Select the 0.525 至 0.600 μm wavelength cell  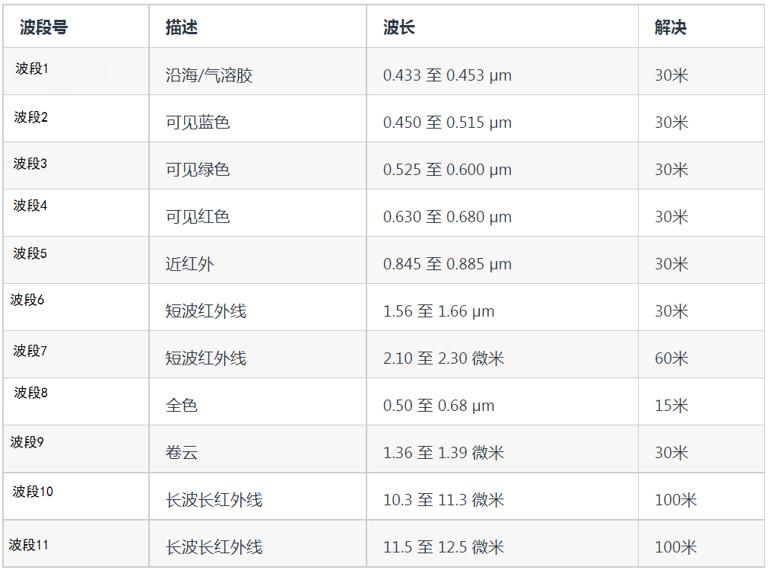tap(447, 169)
